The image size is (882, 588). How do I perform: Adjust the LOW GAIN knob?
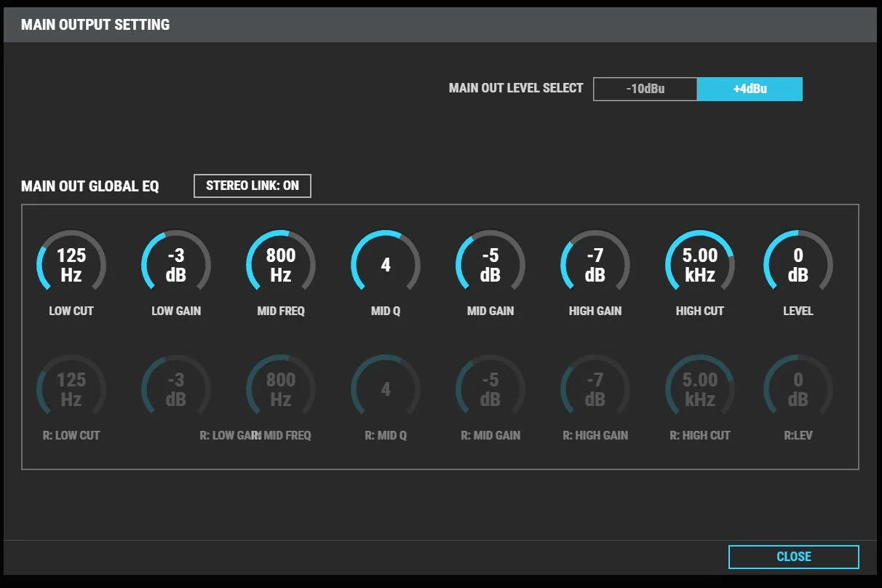coord(175,264)
